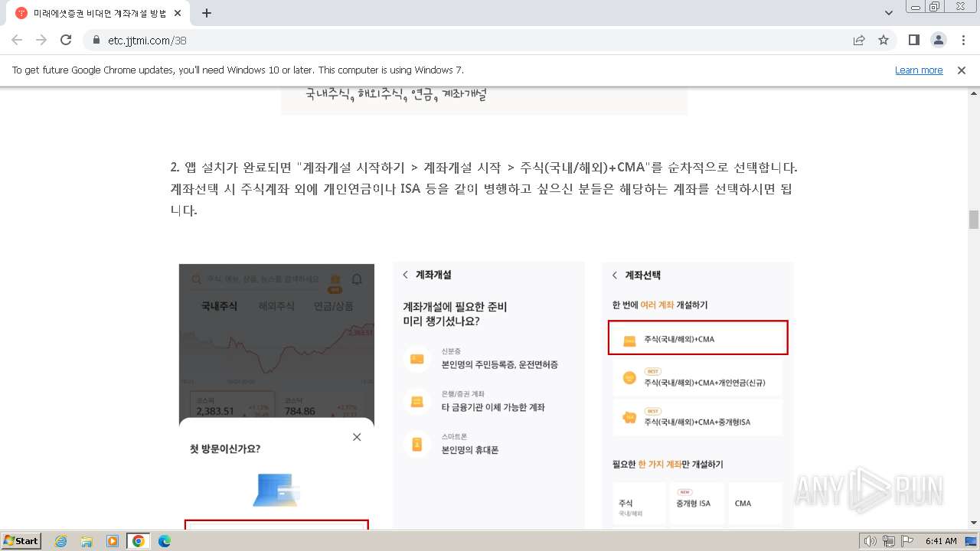The height and width of the screenshot is (551, 980).
Task: Click the system clock showing 6:41 AM
Action: point(941,541)
